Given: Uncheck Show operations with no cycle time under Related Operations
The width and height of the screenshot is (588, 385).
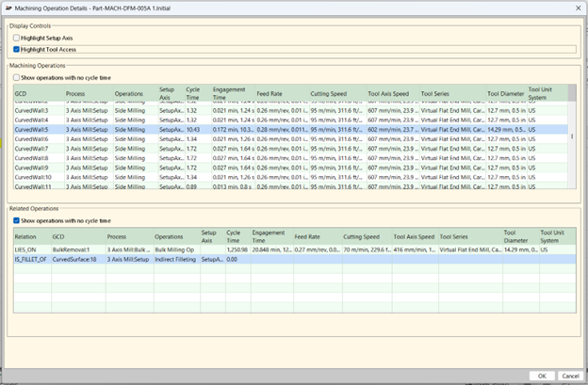Looking at the screenshot, I should coord(15,219).
